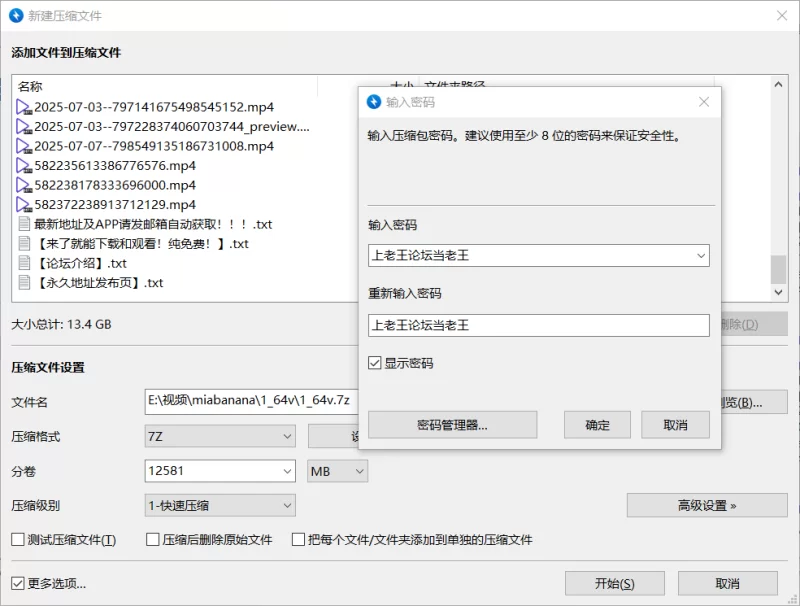800x606 pixels.
Task: Select 最新地址及APP请发邮箱自动获取！！！.txt row
Action: [153, 224]
